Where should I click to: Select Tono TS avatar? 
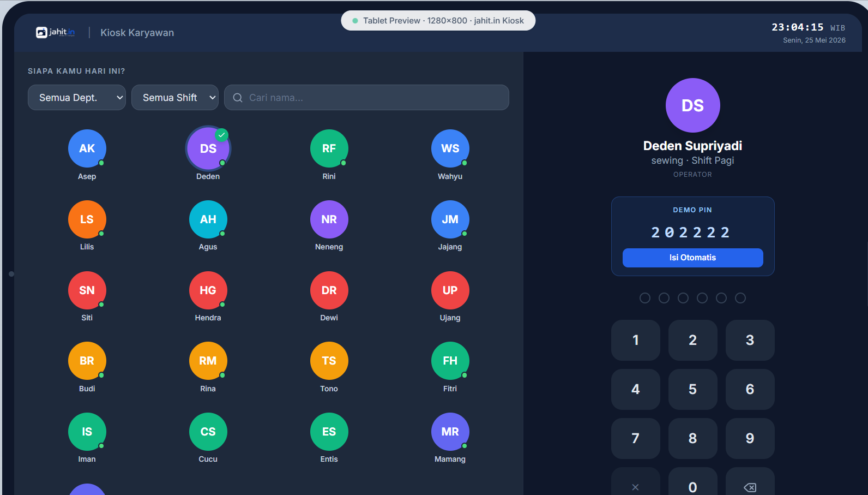click(329, 361)
